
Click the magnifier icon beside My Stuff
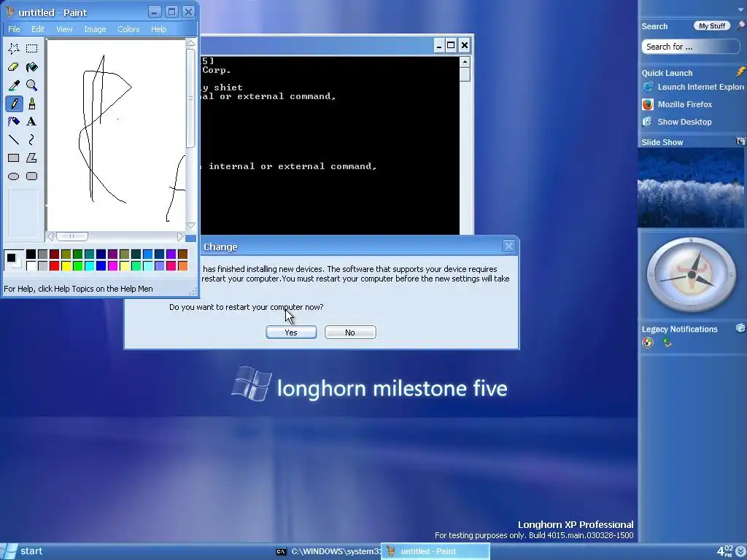coord(740,26)
